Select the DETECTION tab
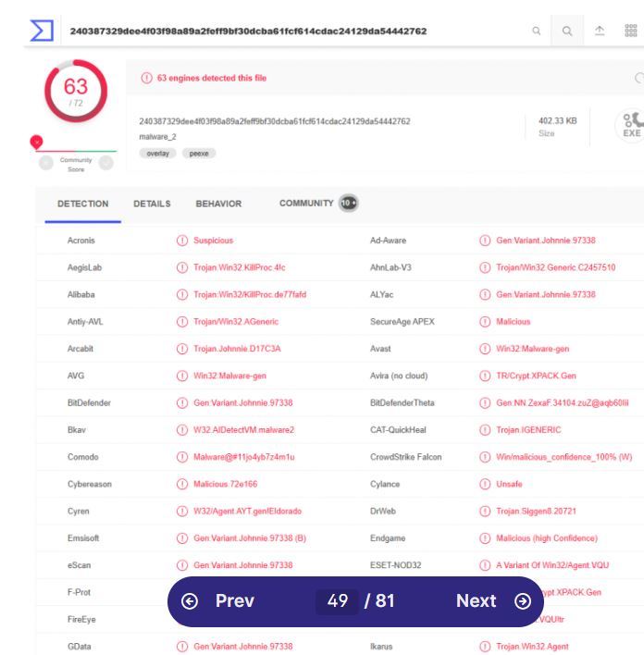 click(82, 204)
